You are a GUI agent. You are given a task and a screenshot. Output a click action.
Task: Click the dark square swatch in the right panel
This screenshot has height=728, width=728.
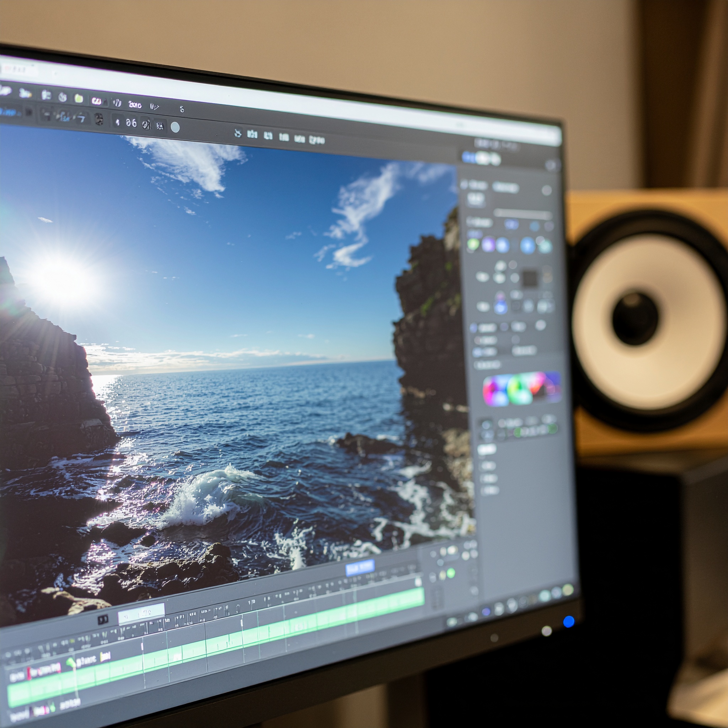click(530, 278)
